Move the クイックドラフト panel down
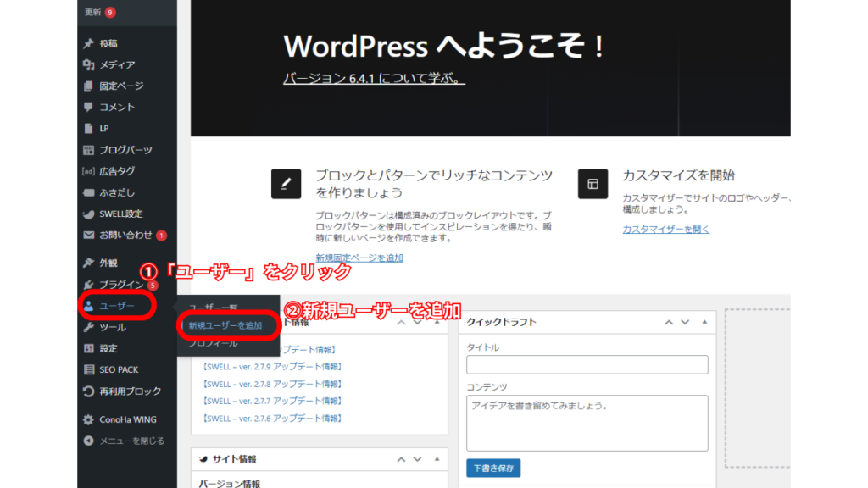Viewport: 868px width, 488px height. click(x=685, y=322)
